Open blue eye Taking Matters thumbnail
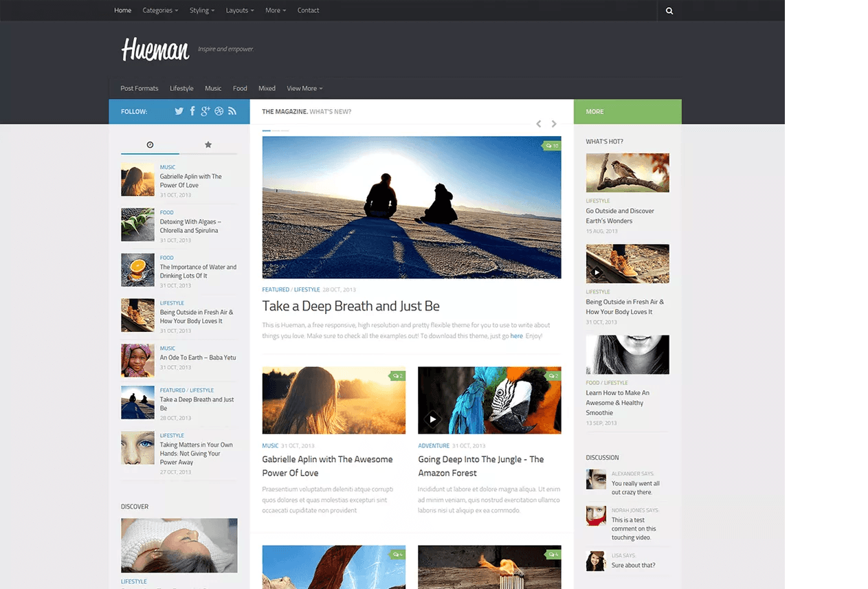The width and height of the screenshot is (868, 589). pyautogui.click(x=137, y=448)
